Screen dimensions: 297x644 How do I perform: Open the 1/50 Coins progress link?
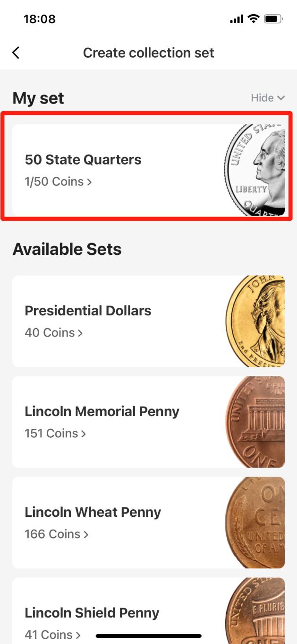(x=58, y=182)
